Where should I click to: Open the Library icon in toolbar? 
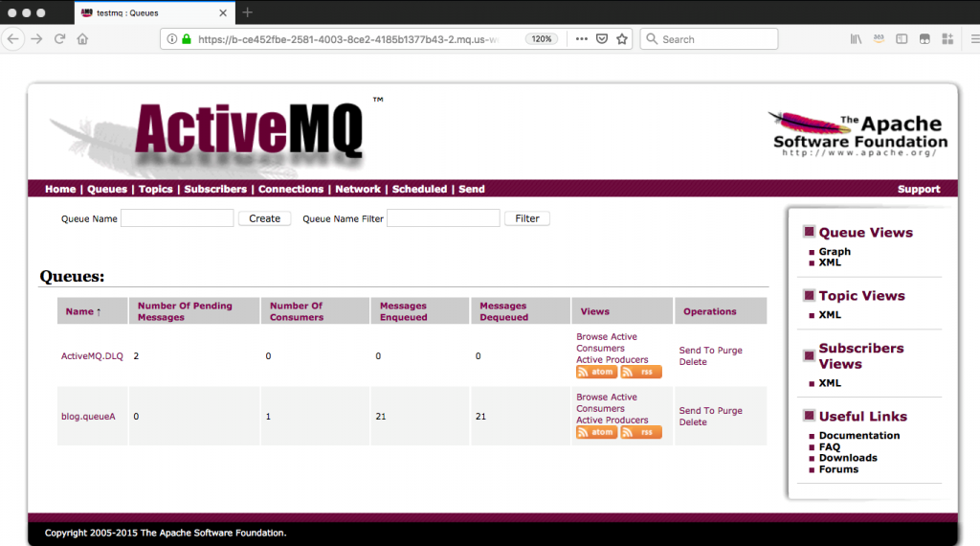pos(856,38)
